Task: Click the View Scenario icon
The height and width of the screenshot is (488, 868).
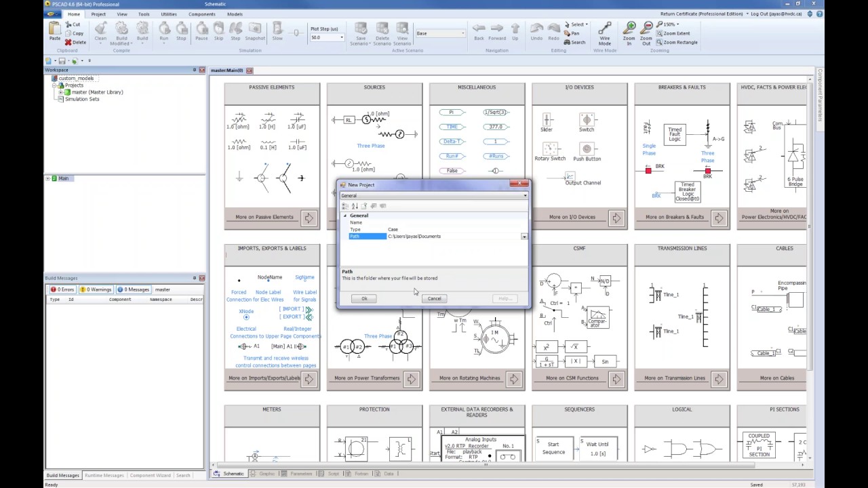Action: point(402,28)
